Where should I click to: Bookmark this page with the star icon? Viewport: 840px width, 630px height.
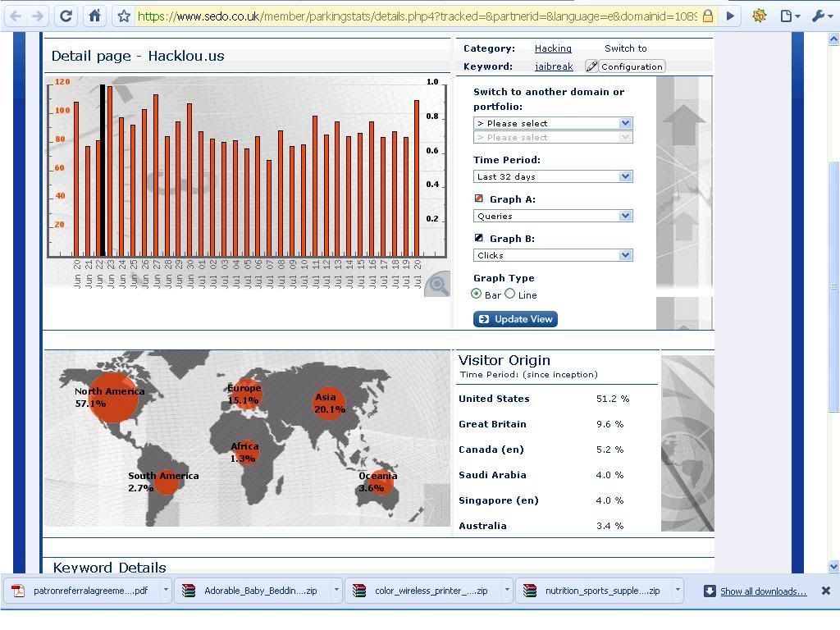click(123, 16)
